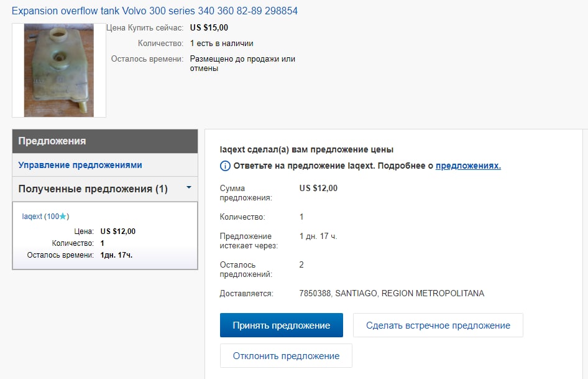Click the US $15,00 Buy It Now price

click(209, 28)
